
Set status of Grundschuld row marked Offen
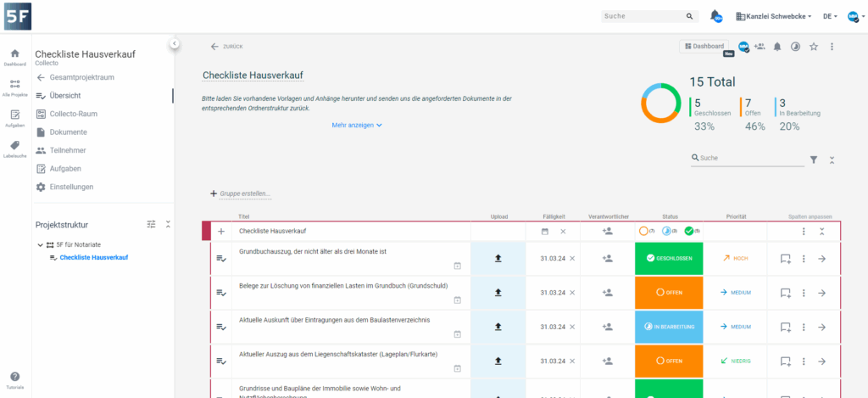coord(669,292)
